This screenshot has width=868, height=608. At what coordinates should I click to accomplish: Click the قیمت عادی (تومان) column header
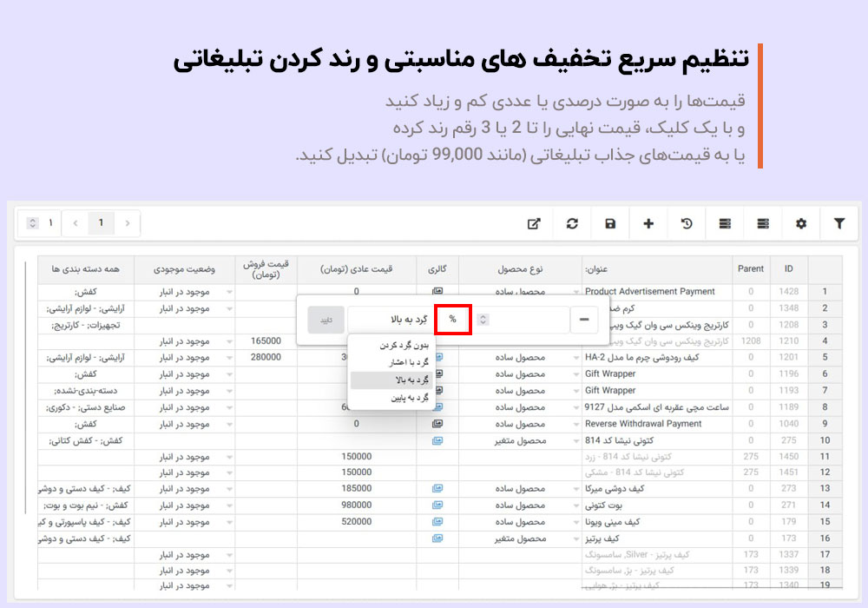357,269
